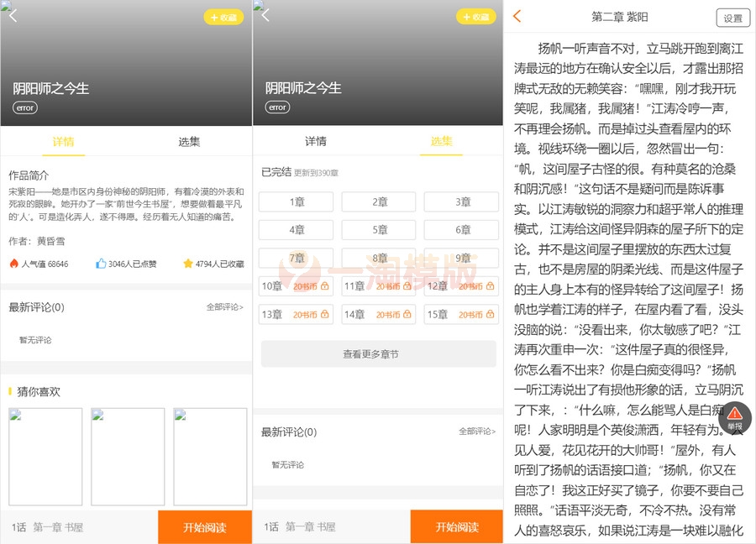Viewport: 756px width, 544px height.
Task: Select chapter 10章 with 20书币 lock
Action: [x=295, y=286]
